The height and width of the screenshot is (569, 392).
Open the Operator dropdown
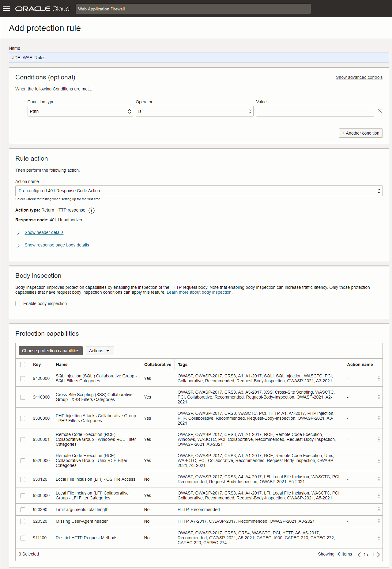(194, 111)
